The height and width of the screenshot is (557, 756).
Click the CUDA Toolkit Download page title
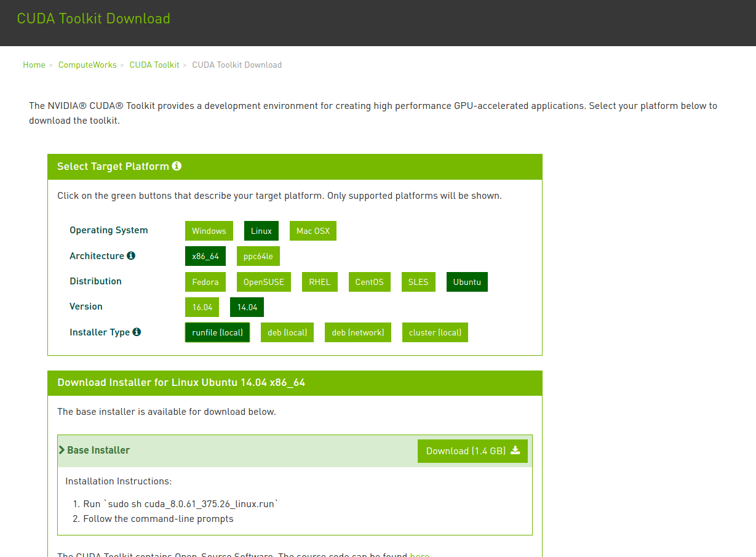pyautogui.click(x=94, y=18)
